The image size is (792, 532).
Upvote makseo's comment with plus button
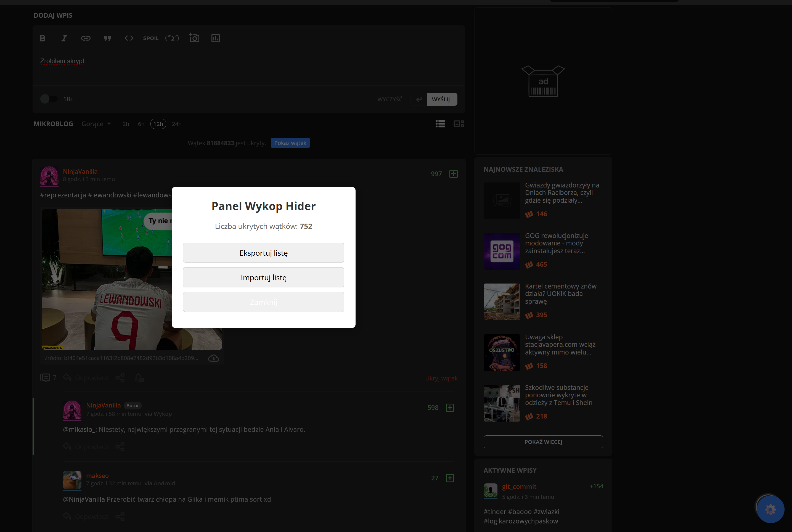450,478
